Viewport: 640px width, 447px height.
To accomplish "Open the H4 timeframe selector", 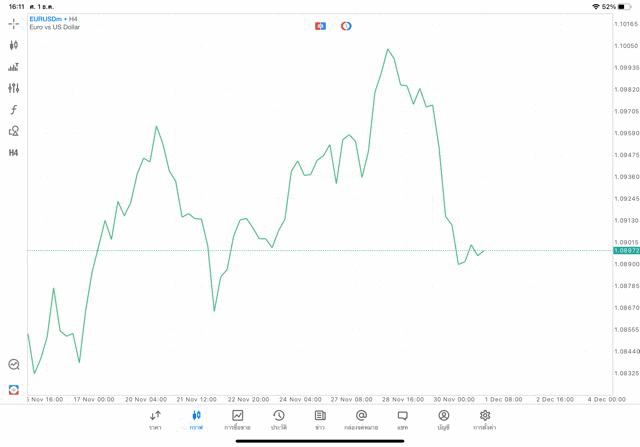I will 14,153.
